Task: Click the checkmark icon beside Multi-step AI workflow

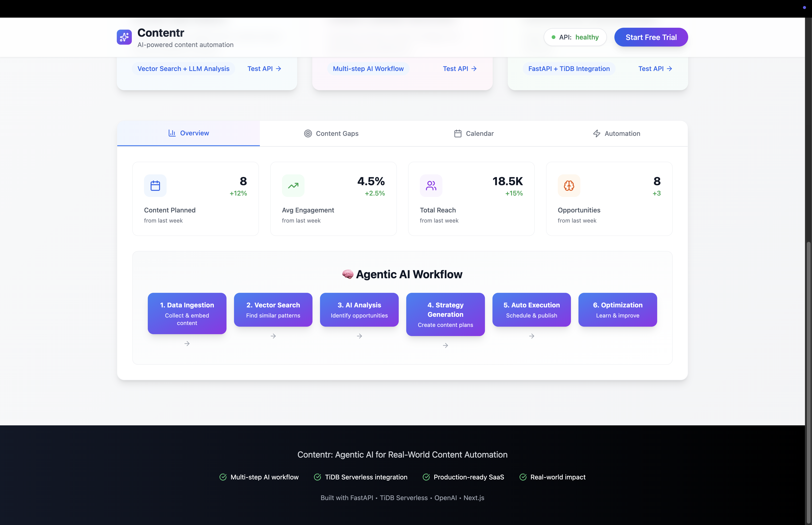Action: pyautogui.click(x=223, y=477)
